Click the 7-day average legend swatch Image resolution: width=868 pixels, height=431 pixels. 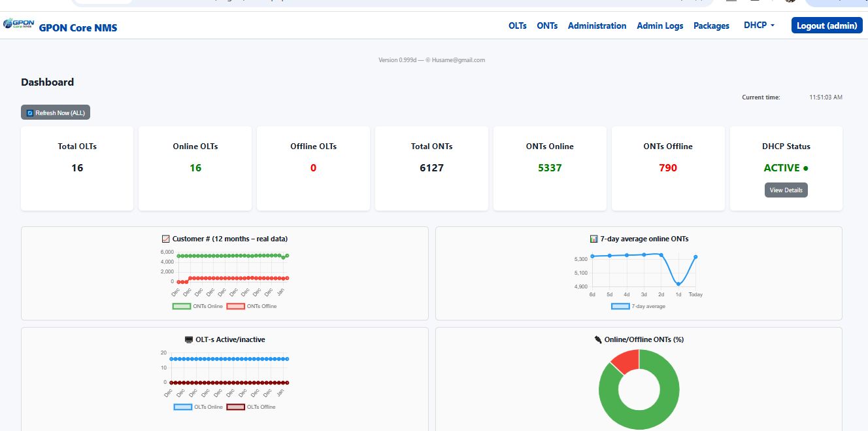[620, 306]
